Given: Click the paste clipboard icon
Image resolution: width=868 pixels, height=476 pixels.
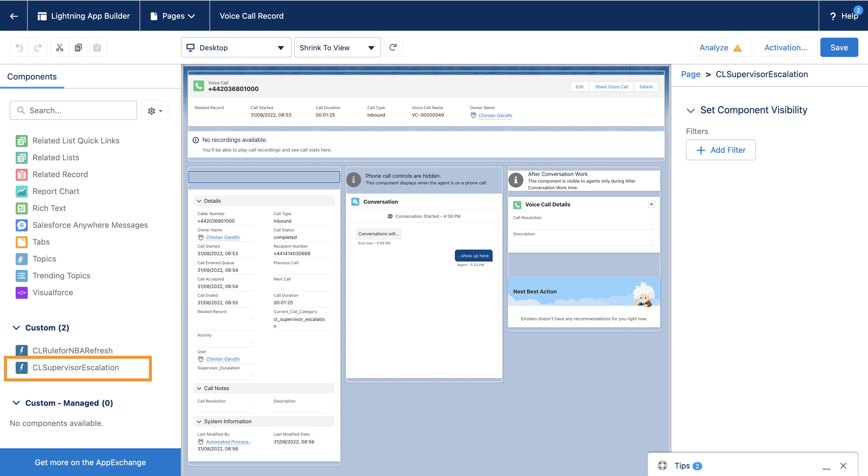Looking at the screenshot, I should [x=97, y=48].
